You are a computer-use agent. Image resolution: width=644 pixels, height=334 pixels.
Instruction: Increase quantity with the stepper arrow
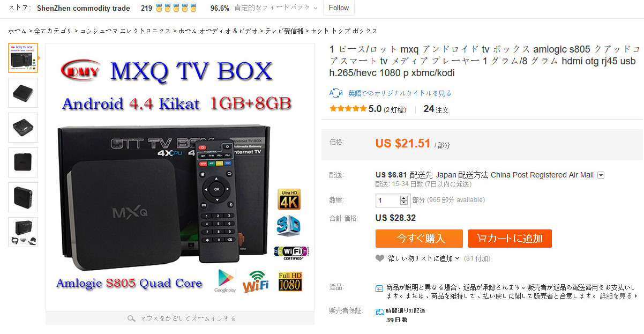coord(404,197)
